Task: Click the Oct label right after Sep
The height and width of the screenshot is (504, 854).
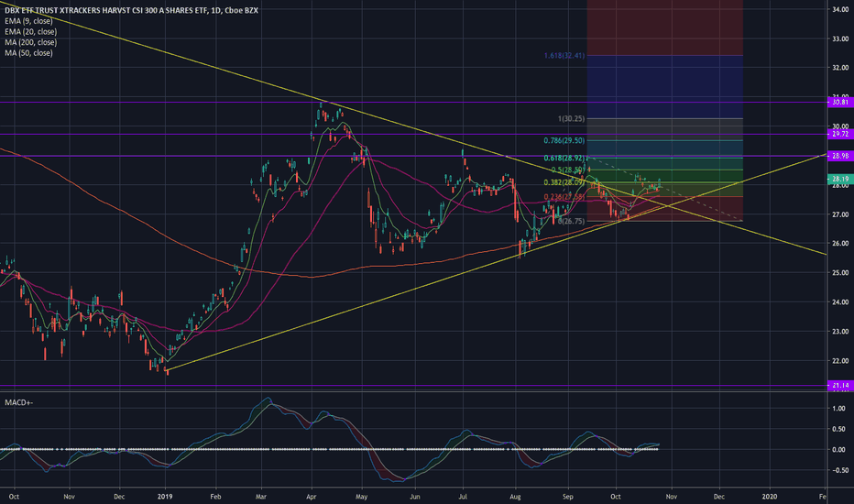Action: [x=616, y=497]
